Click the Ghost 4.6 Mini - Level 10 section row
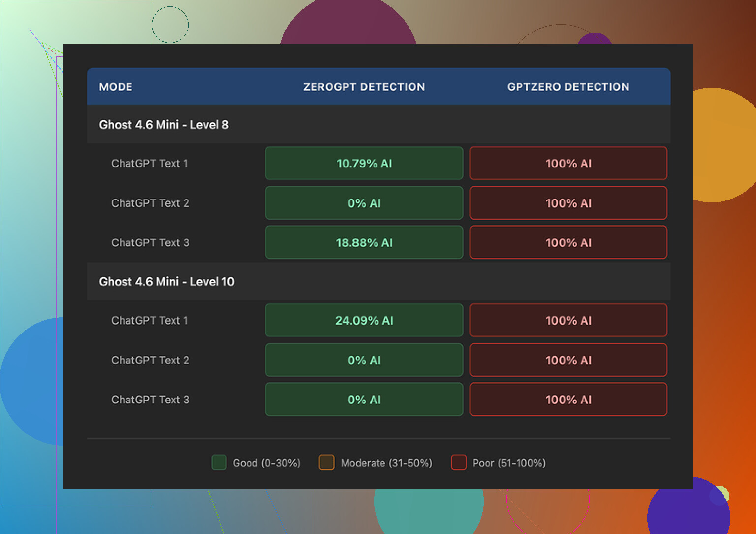The height and width of the screenshot is (534, 756). point(167,282)
